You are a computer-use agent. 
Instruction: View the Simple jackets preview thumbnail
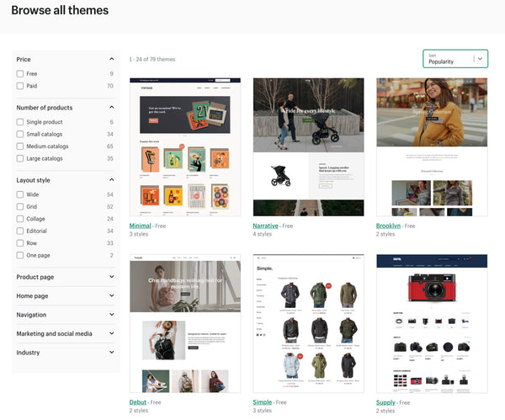pyautogui.click(x=309, y=323)
